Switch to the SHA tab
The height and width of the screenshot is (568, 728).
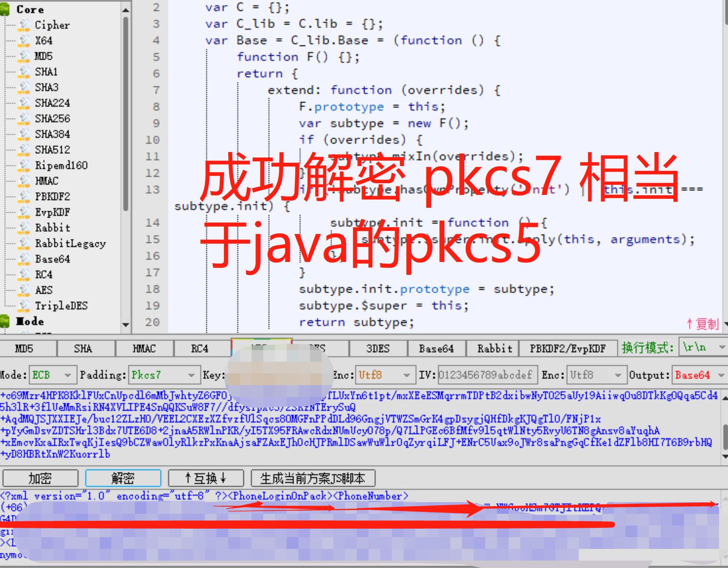tap(86, 348)
